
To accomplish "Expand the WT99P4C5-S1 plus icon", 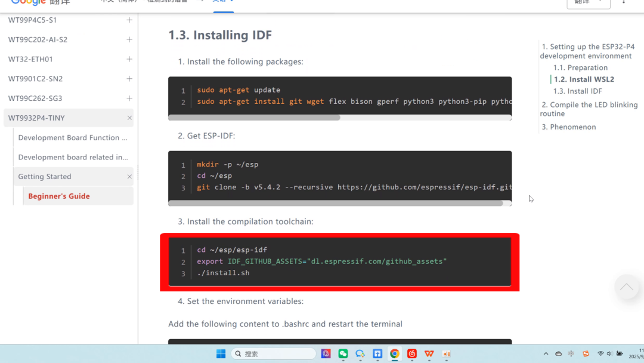I will click(x=129, y=20).
